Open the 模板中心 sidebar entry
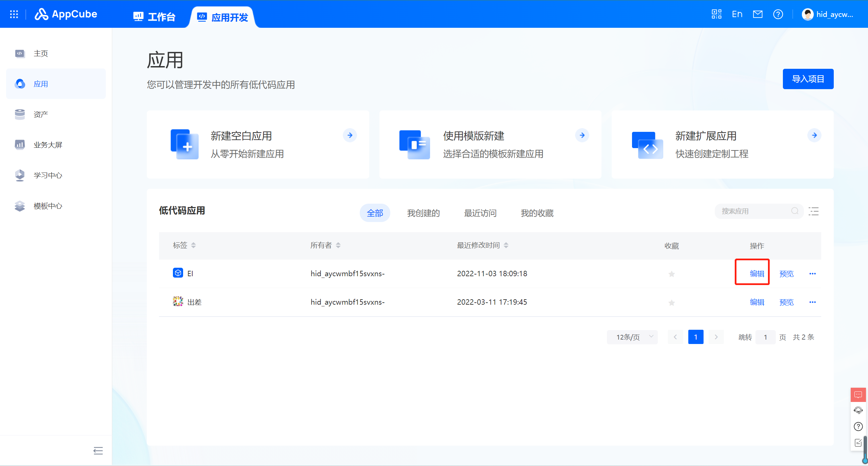Viewport: 868px width, 466px height. click(47, 206)
